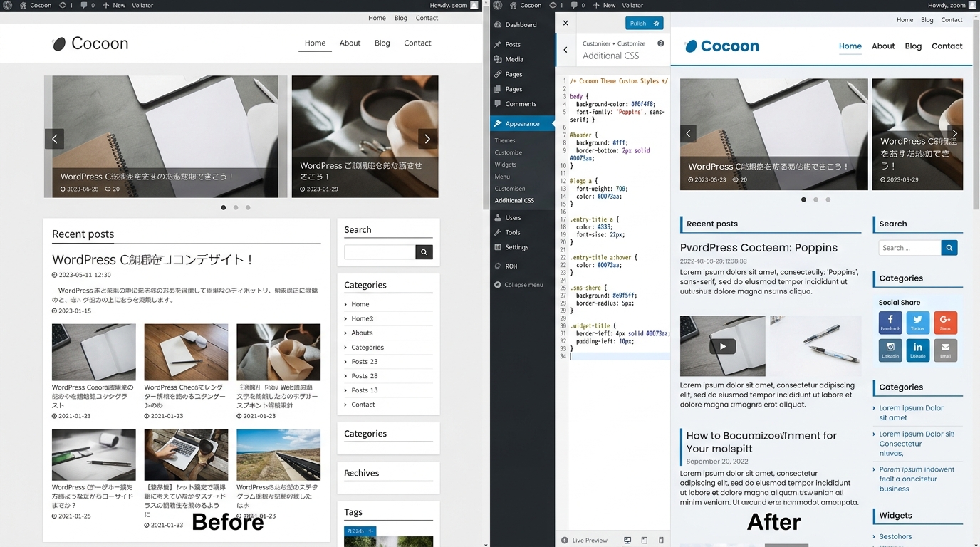Go to next slide in Before window carousel
980x547 pixels.
pyautogui.click(x=427, y=139)
